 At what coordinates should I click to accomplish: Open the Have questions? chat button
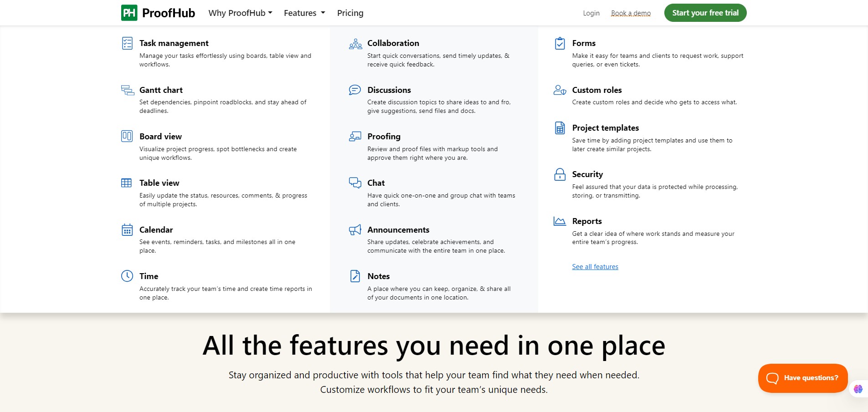click(x=803, y=378)
